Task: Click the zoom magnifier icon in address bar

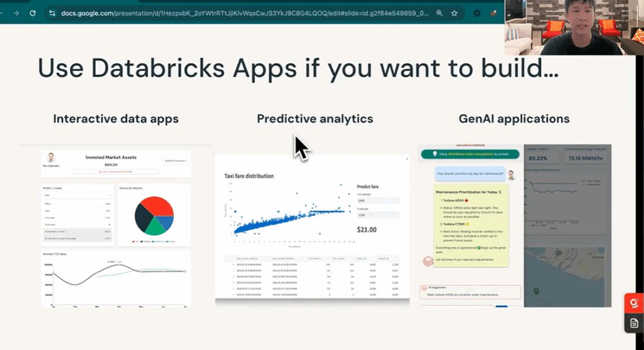Action: [438, 13]
